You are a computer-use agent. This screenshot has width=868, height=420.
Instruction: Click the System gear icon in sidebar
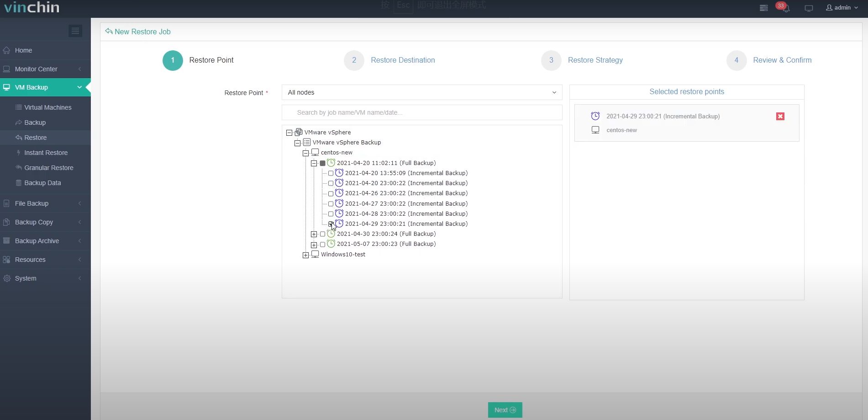pos(6,278)
